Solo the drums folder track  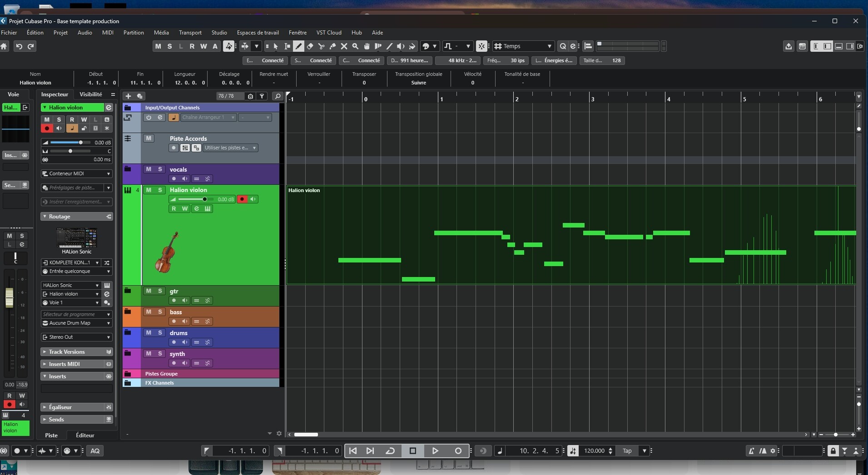click(160, 333)
